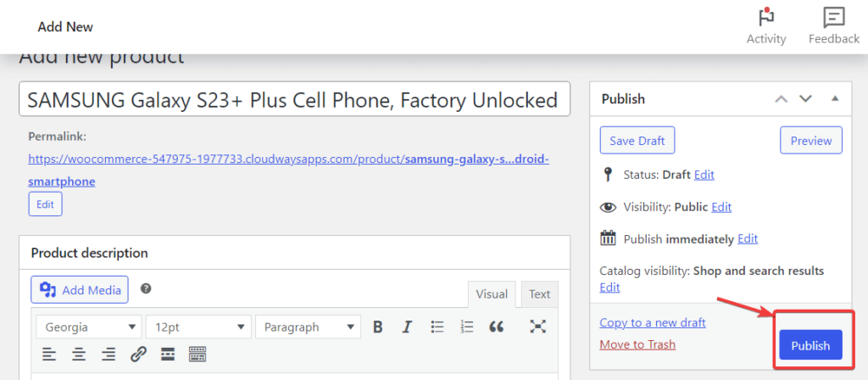Click Copy to a new draft
The width and height of the screenshot is (868, 380).
pyautogui.click(x=653, y=322)
